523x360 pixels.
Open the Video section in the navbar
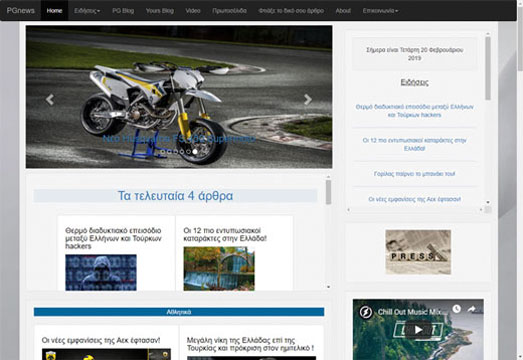coord(193,11)
